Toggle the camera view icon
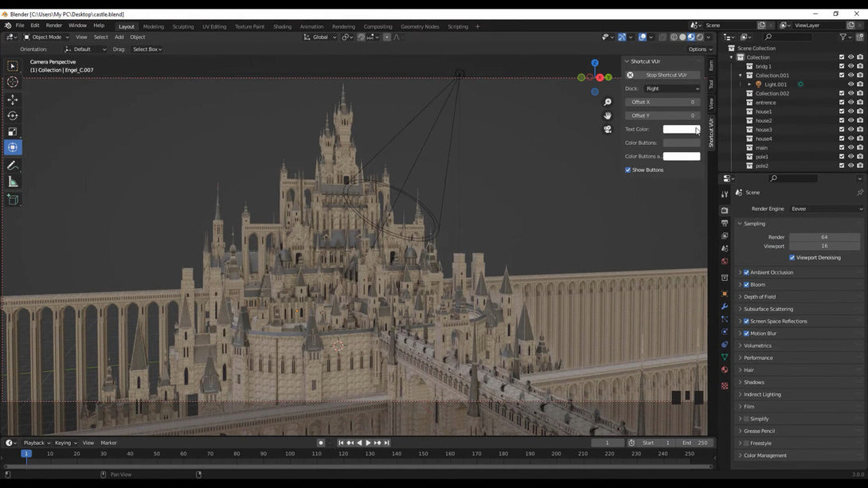 tap(608, 129)
